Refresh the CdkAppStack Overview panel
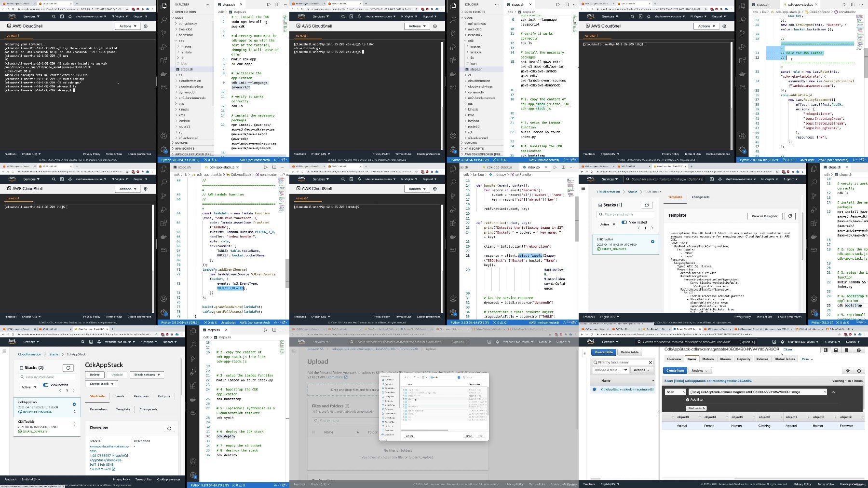Image resolution: width=868 pixels, height=488 pixels. click(169, 428)
